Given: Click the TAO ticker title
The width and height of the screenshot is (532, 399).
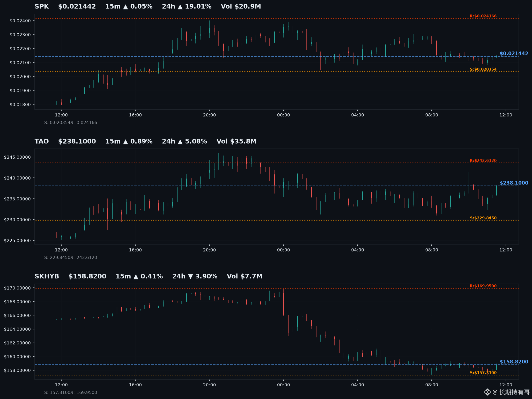Looking at the screenshot, I should (42, 142).
